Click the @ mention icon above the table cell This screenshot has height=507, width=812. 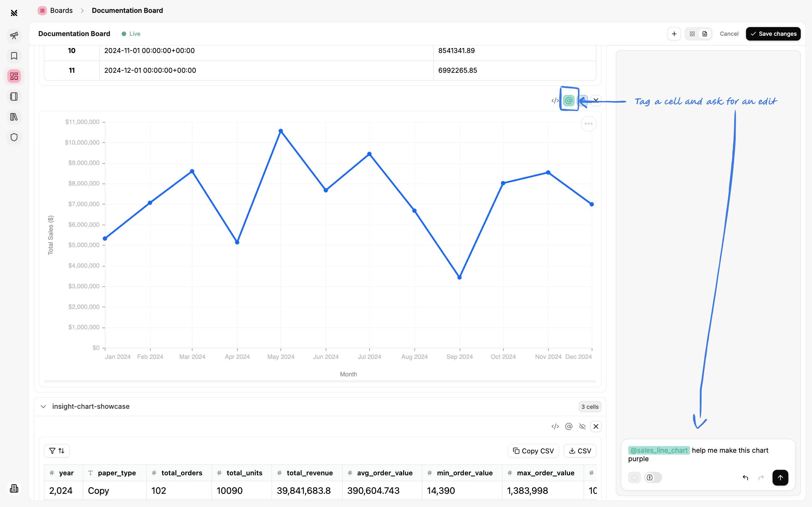569,426
